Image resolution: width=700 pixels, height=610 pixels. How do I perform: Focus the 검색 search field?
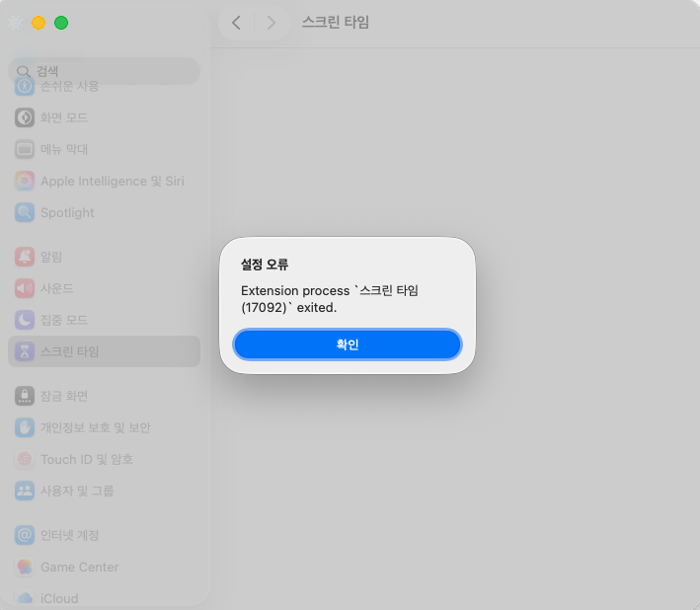coord(109,71)
